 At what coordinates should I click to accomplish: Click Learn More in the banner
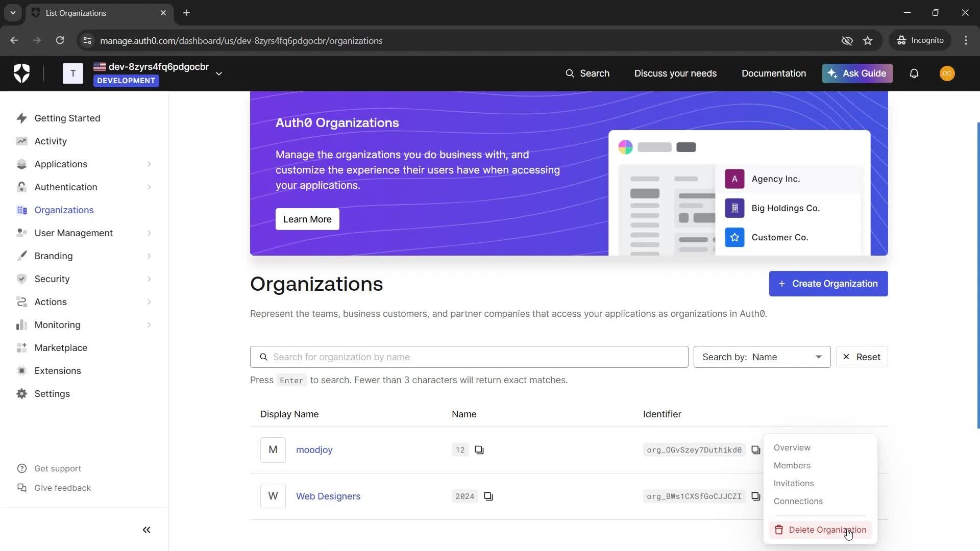coord(307,219)
